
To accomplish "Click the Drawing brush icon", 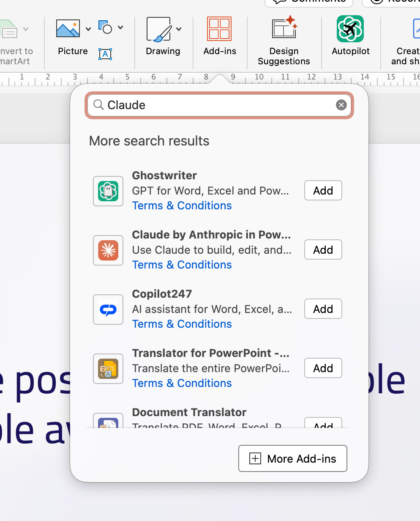I will [158, 29].
